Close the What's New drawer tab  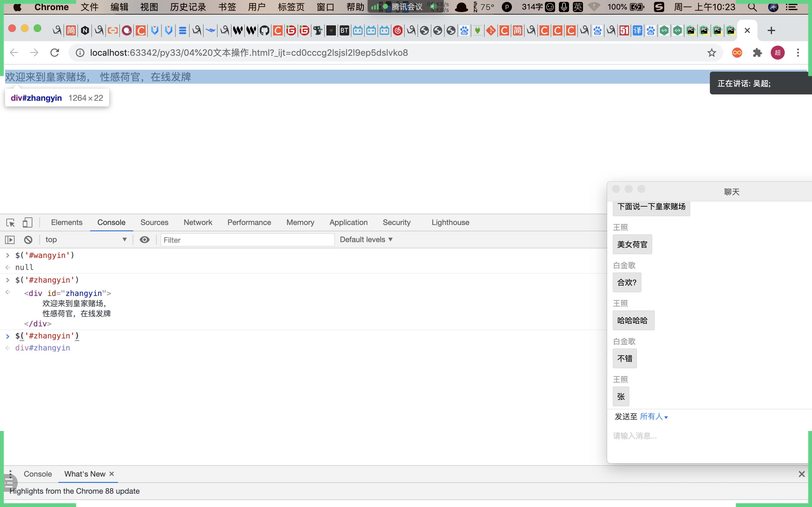click(x=112, y=474)
